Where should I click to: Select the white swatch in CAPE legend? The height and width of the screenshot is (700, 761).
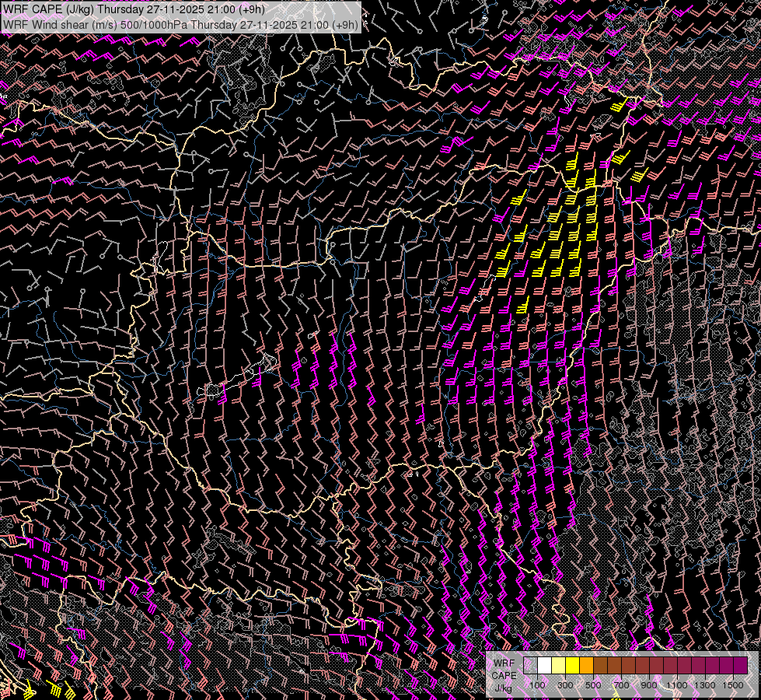click(x=544, y=666)
